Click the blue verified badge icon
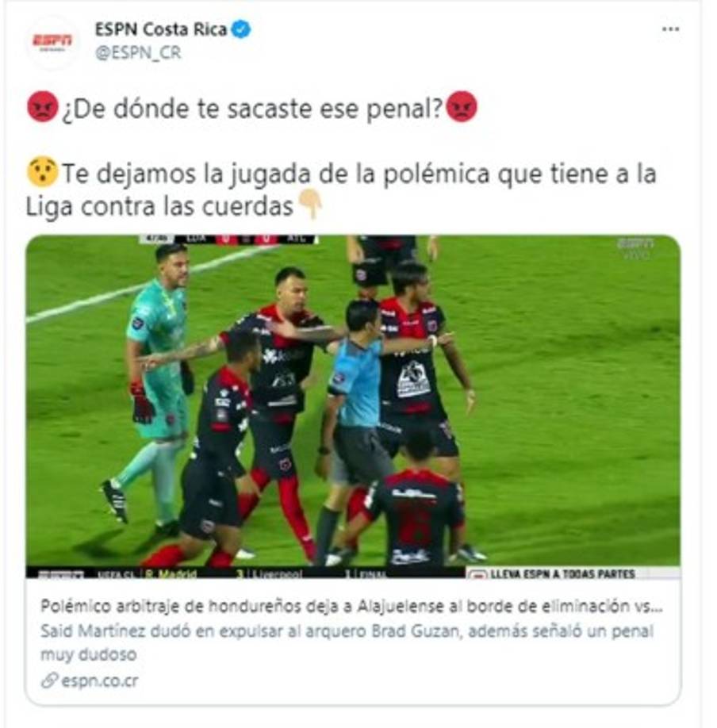The image size is (717, 728). click(x=241, y=29)
